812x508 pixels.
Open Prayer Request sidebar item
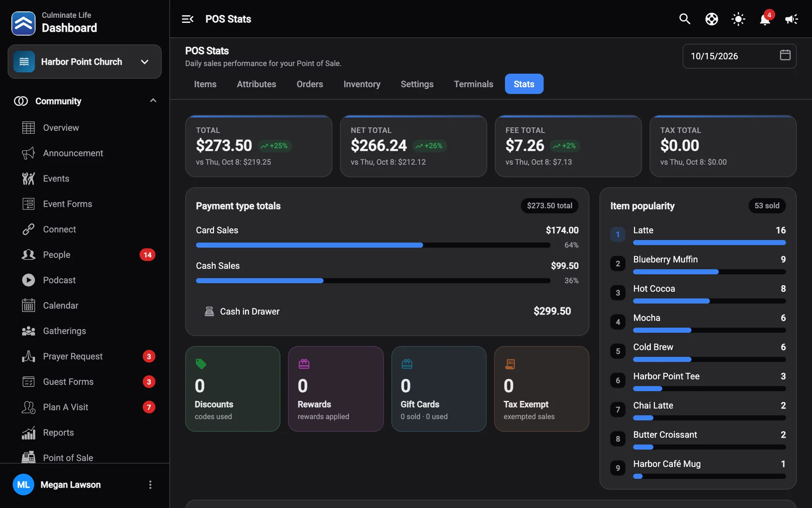[x=85, y=356]
